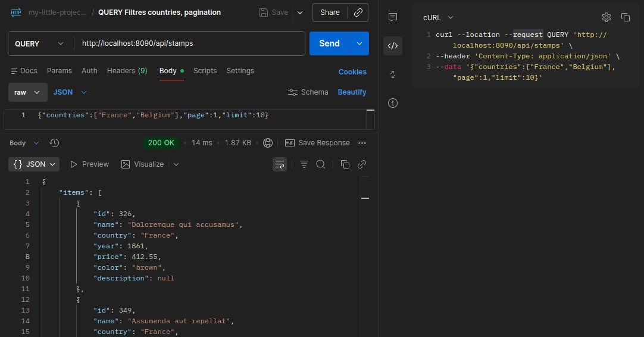Open the response JSON format dropdown
644x337 pixels.
tap(34, 164)
